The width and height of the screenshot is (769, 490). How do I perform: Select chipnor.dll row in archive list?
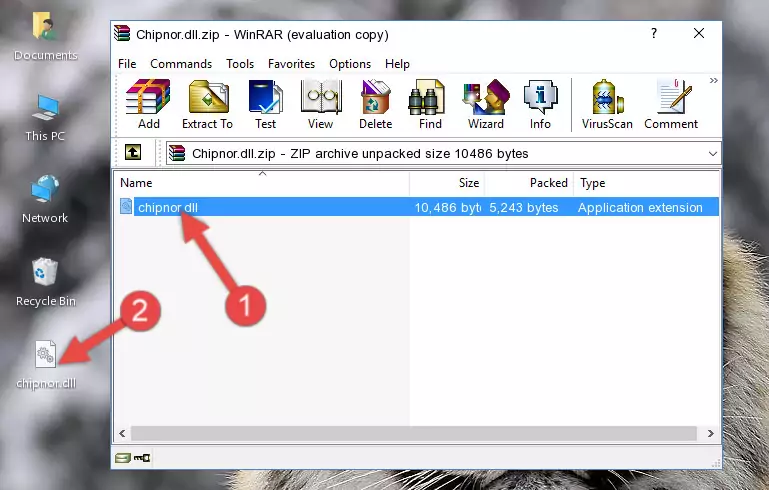pos(419,207)
